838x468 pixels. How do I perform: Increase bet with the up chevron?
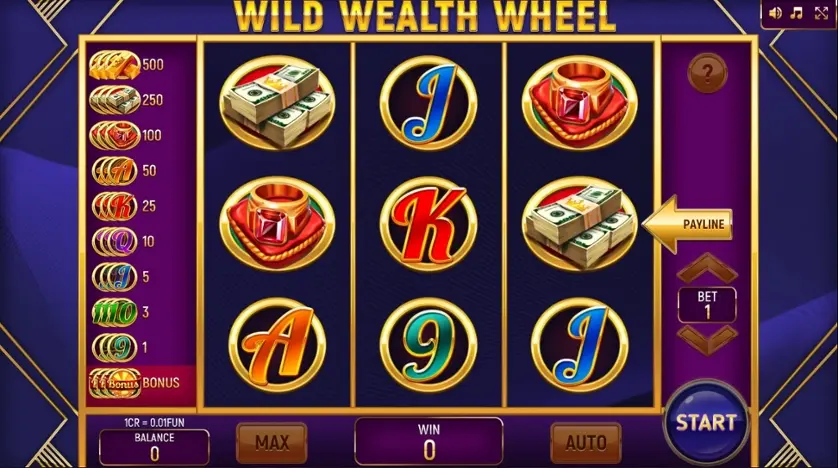pyautogui.click(x=707, y=268)
